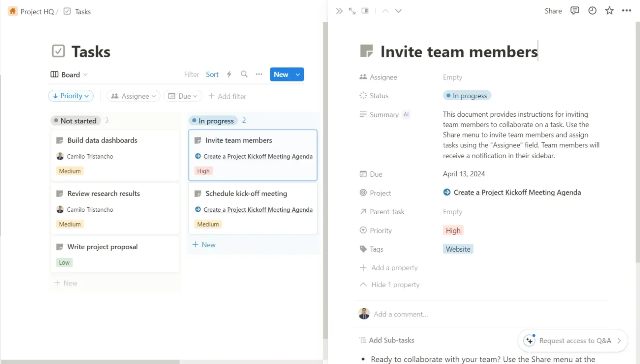Click the blue New button
640x364 pixels.
tap(281, 74)
